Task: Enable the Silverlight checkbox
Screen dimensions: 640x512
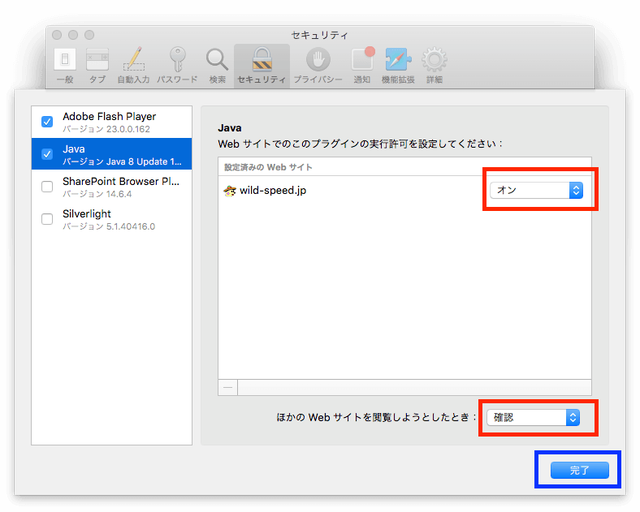Action: [47, 219]
